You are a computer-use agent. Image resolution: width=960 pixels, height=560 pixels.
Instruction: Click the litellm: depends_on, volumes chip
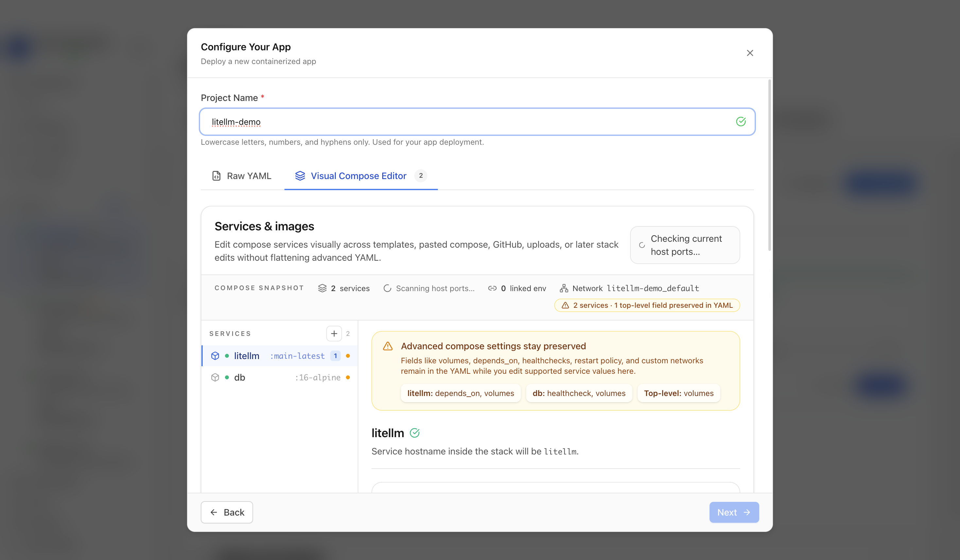(x=461, y=393)
